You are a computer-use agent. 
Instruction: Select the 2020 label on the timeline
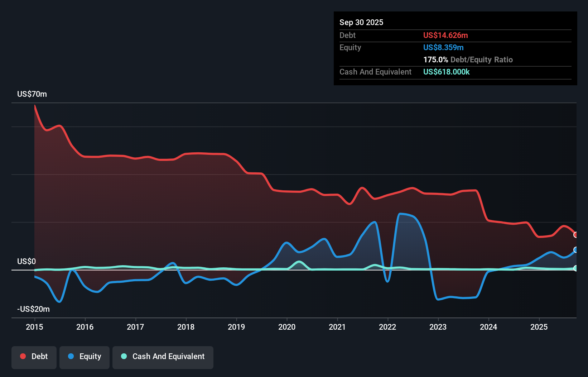(x=286, y=327)
